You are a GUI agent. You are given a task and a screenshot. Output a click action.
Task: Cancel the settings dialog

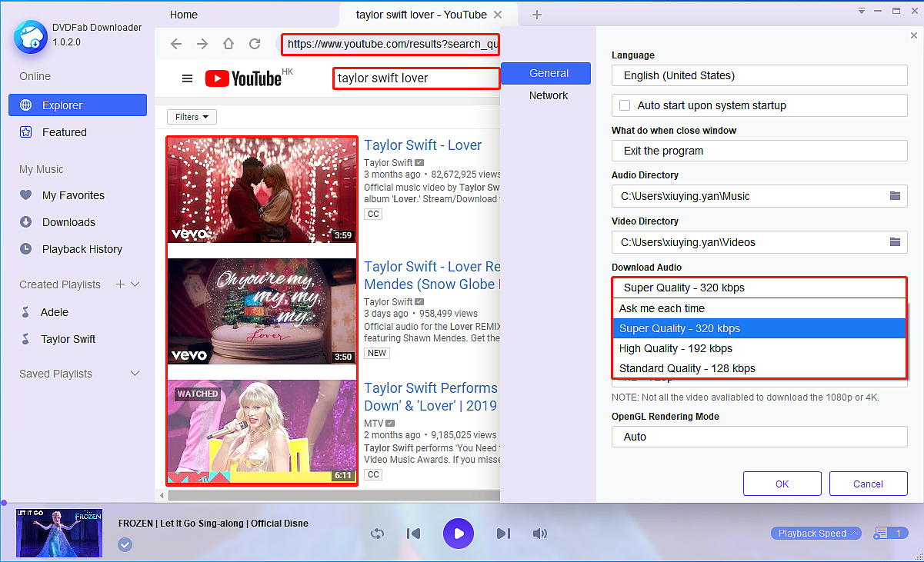pos(868,484)
